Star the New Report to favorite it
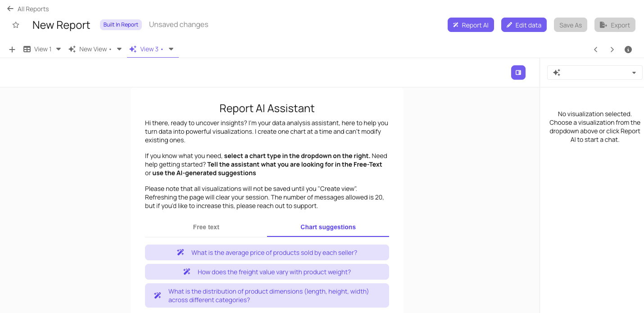Screen dimensions: 644x313 click(x=16, y=25)
